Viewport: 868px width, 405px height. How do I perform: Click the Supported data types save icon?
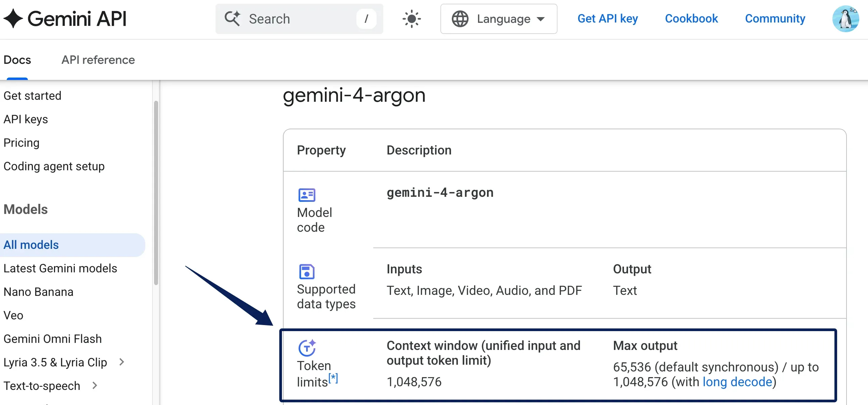pyautogui.click(x=307, y=271)
